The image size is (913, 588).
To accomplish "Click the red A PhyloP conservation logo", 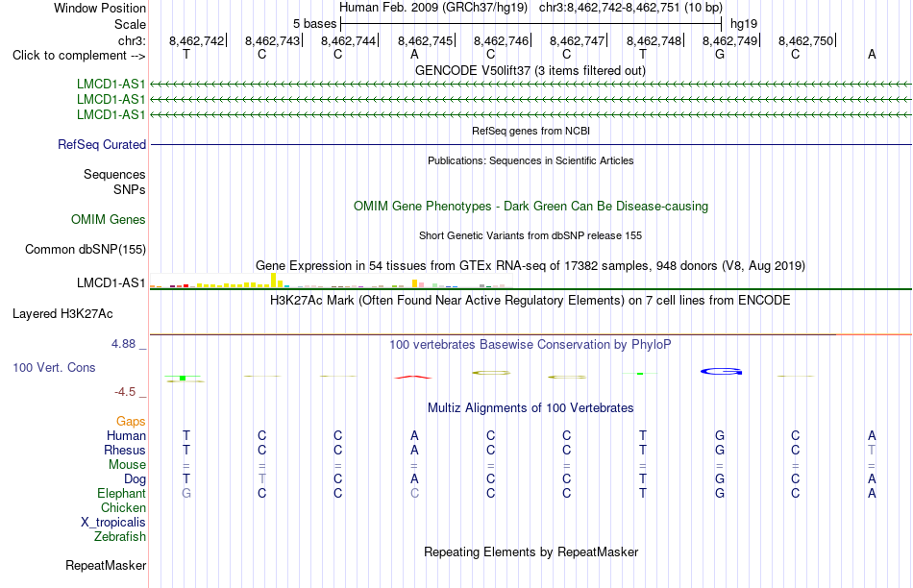I will coord(413,378).
